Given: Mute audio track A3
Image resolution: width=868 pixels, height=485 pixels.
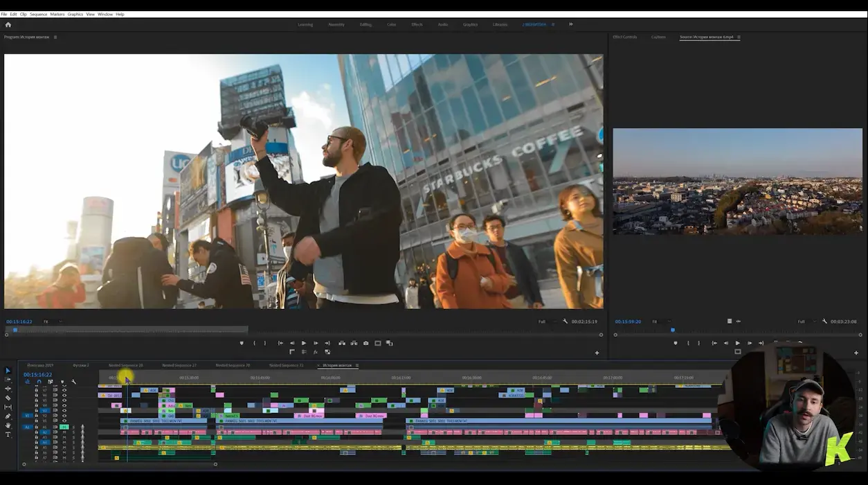Looking at the screenshot, I should (x=64, y=437).
